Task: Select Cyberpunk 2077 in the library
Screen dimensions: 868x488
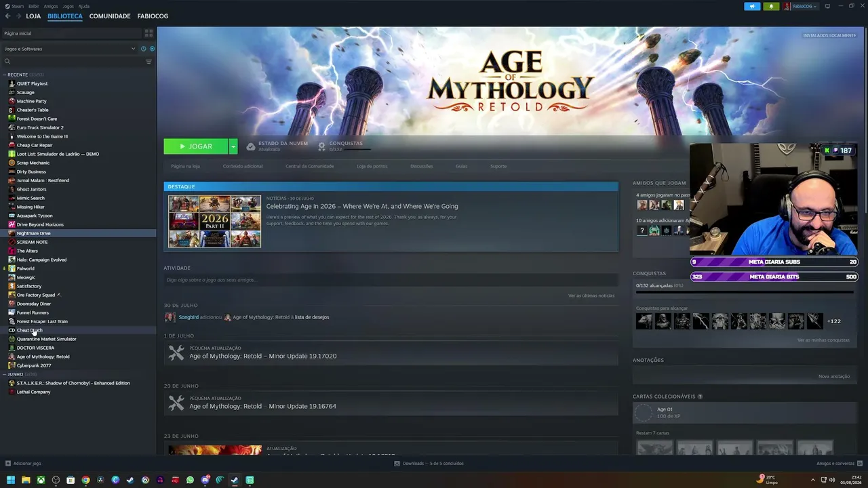Action: 34,365
